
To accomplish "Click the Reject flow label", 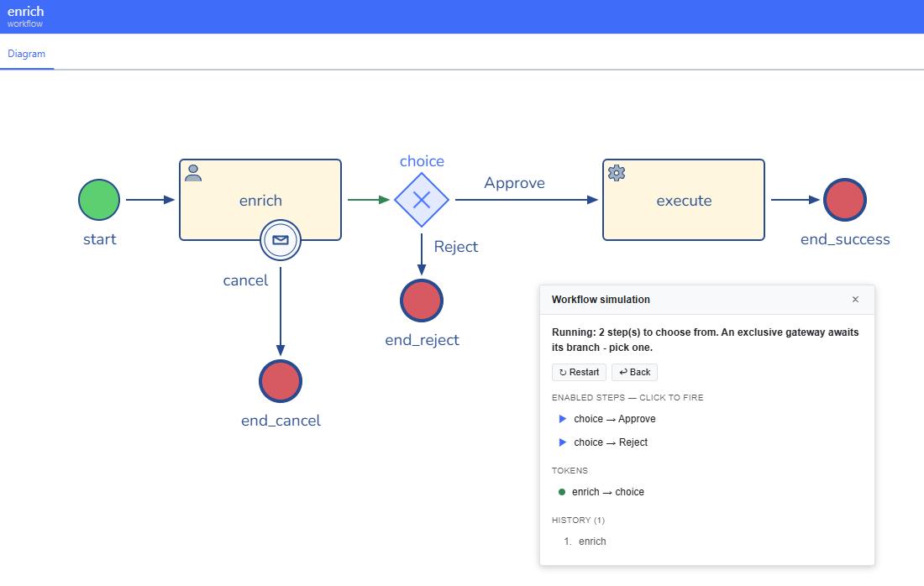I will click(456, 246).
